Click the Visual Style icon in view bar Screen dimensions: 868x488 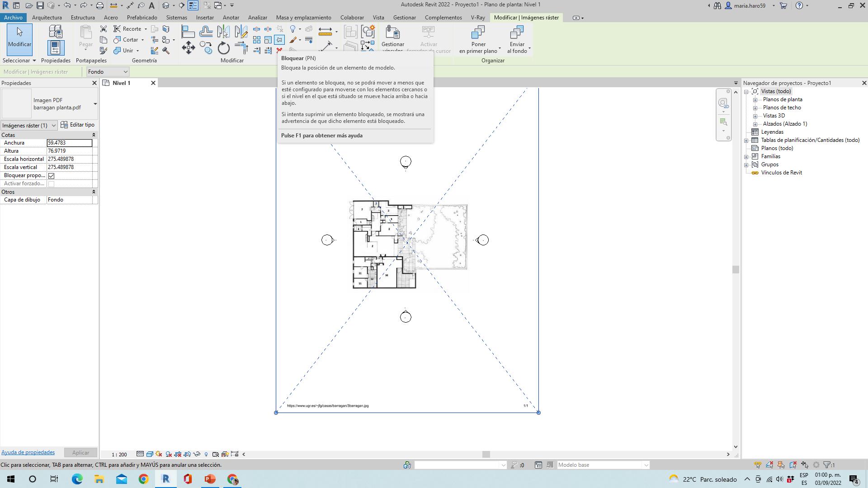tap(150, 454)
